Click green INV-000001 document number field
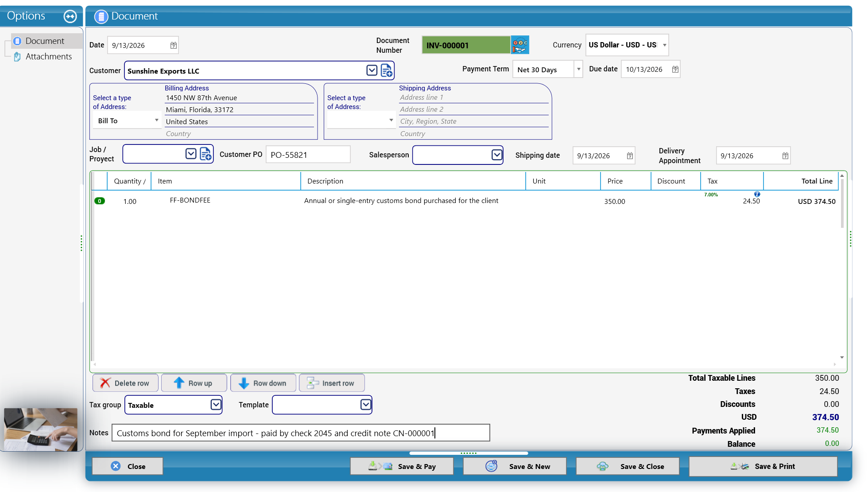Viewport: 868px width, 492px height. [466, 45]
